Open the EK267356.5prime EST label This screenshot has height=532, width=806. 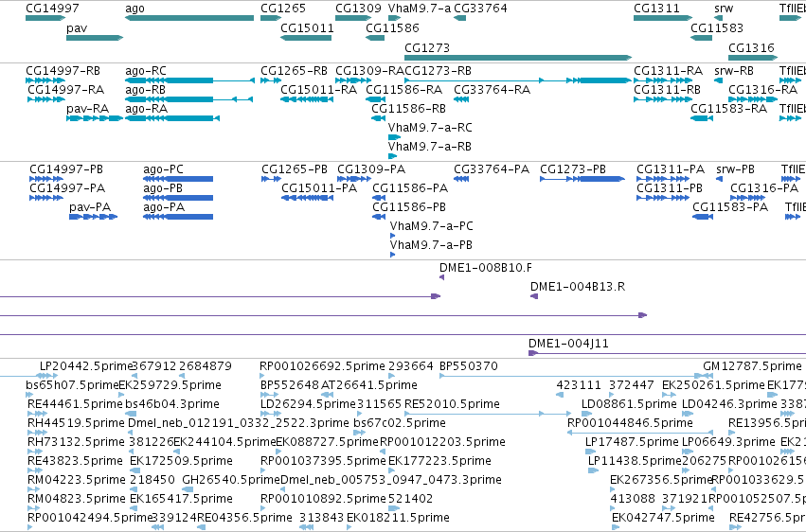661,480
